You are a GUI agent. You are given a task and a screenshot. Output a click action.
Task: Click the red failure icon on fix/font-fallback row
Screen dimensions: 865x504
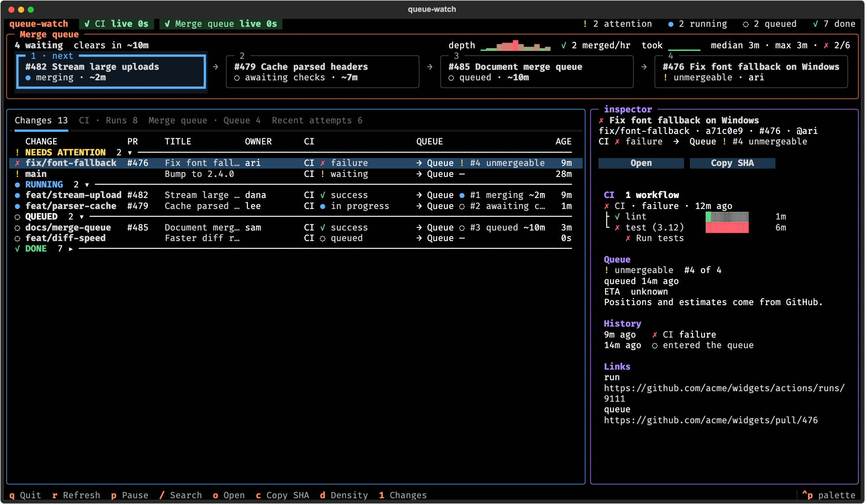[x=18, y=163]
